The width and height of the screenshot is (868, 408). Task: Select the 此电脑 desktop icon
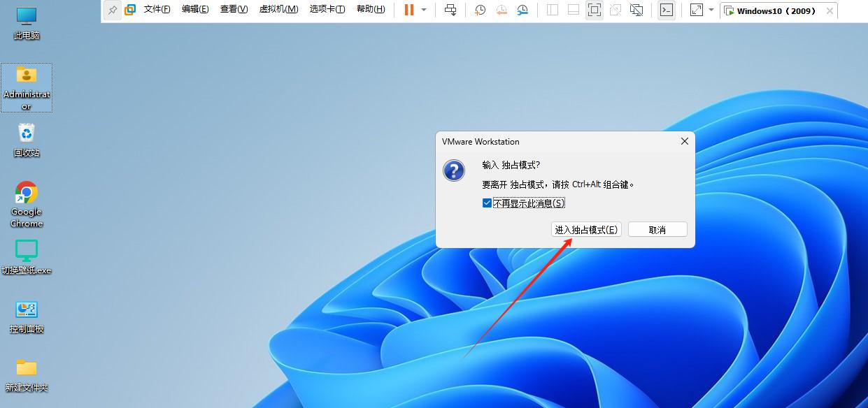click(x=27, y=23)
